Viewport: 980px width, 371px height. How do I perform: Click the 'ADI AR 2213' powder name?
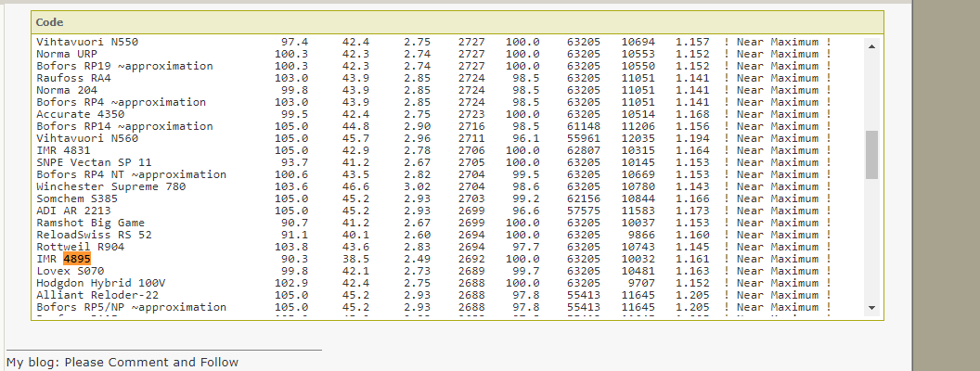click(x=73, y=211)
